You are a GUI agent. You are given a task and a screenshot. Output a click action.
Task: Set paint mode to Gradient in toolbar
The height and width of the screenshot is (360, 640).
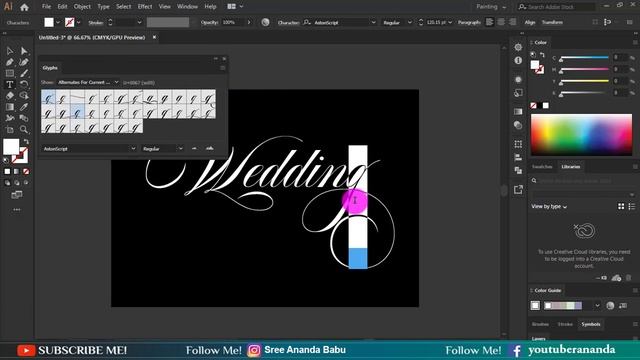click(x=17, y=171)
